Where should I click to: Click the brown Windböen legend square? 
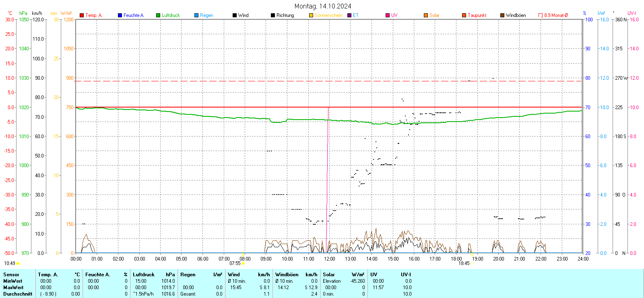(502, 15)
